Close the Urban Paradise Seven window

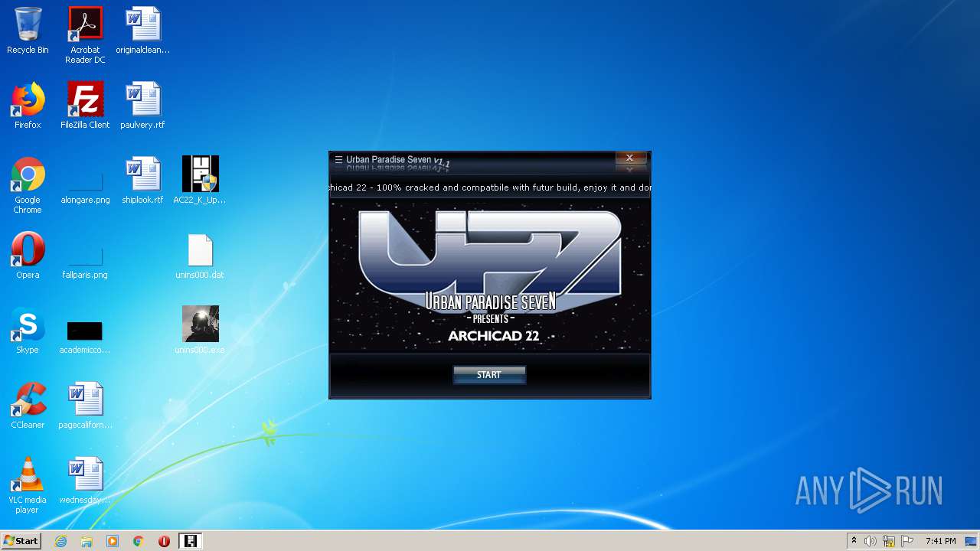630,158
